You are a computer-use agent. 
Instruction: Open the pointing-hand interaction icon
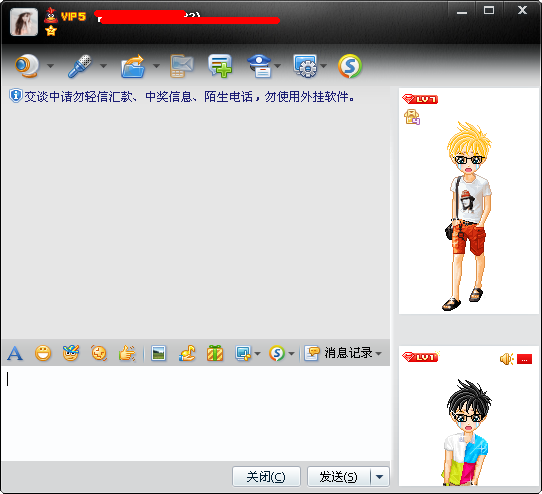(127, 353)
